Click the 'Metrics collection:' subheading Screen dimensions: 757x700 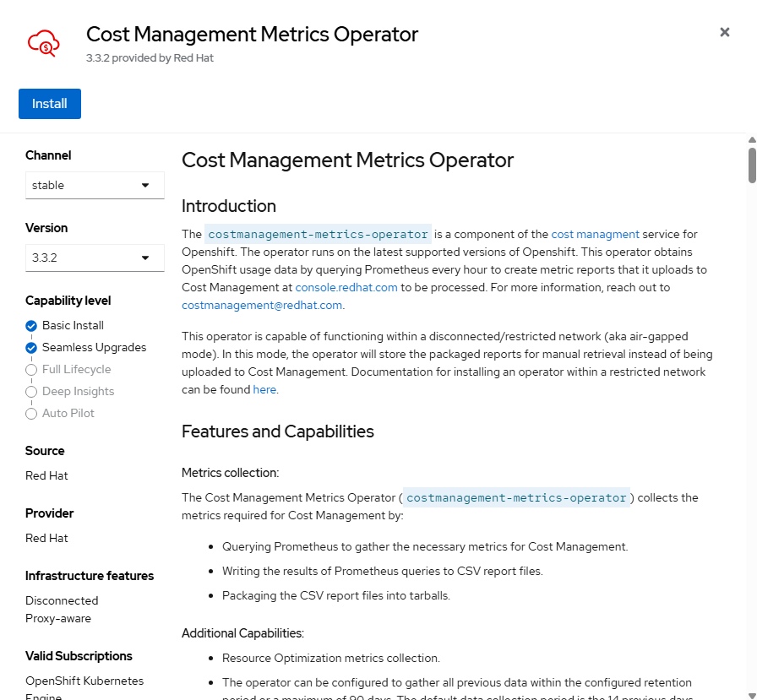[x=231, y=473]
